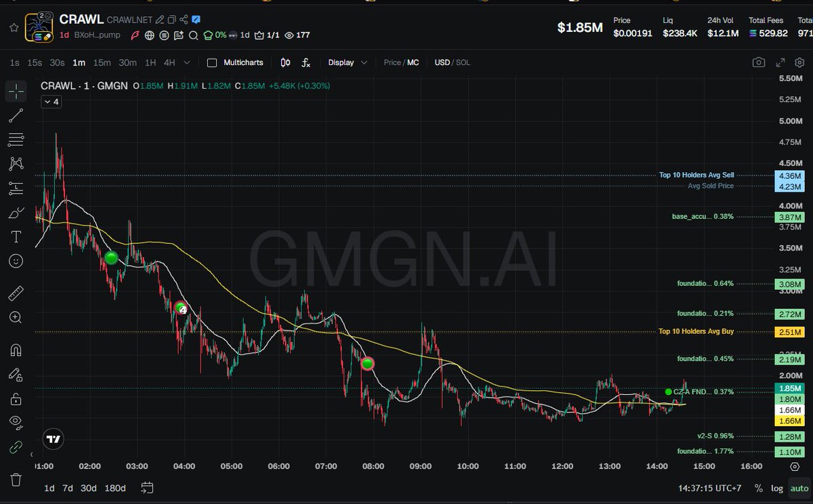The width and height of the screenshot is (813, 504).
Task: Open the go-to-date calendar icon
Action: [148, 488]
